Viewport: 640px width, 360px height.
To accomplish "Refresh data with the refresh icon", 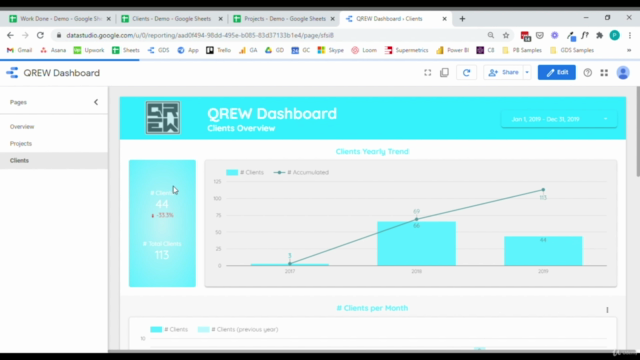I will pos(467,73).
